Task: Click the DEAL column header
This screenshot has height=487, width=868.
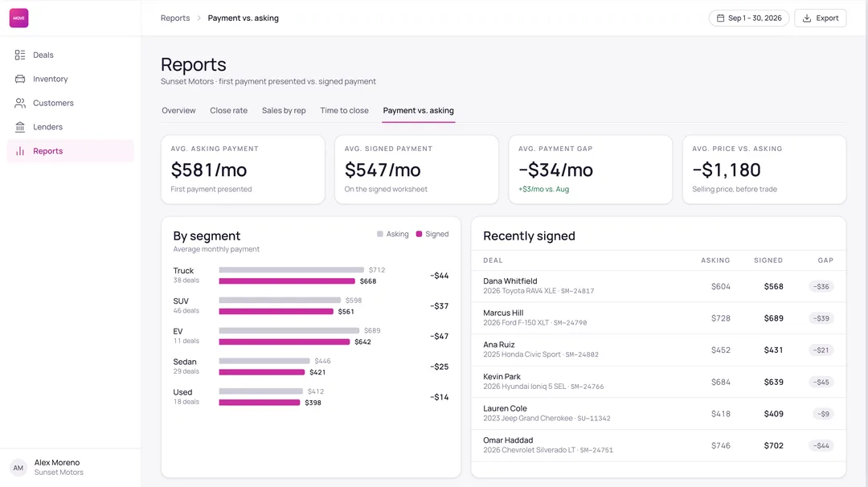Action: pyautogui.click(x=493, y=260)
